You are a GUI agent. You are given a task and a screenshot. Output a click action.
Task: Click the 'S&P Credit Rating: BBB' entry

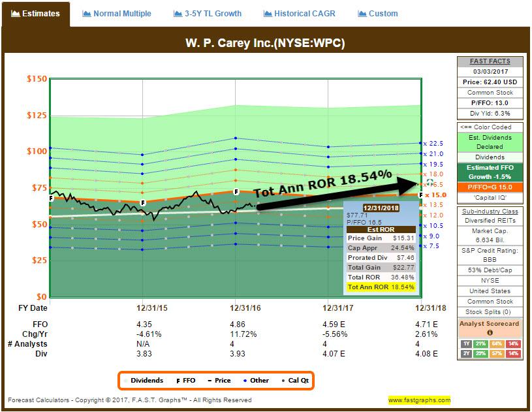(x=490, y=255)
